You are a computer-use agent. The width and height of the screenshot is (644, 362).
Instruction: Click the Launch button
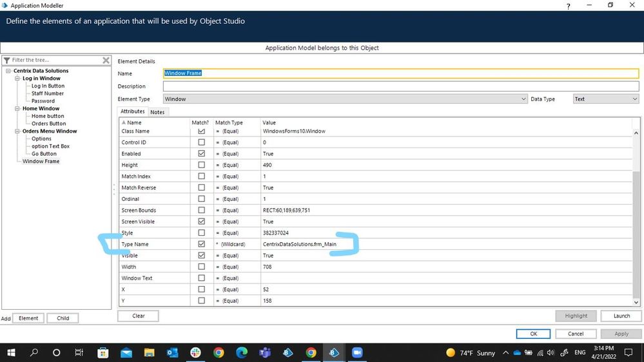pyautogui.click(x=621, y=316)
